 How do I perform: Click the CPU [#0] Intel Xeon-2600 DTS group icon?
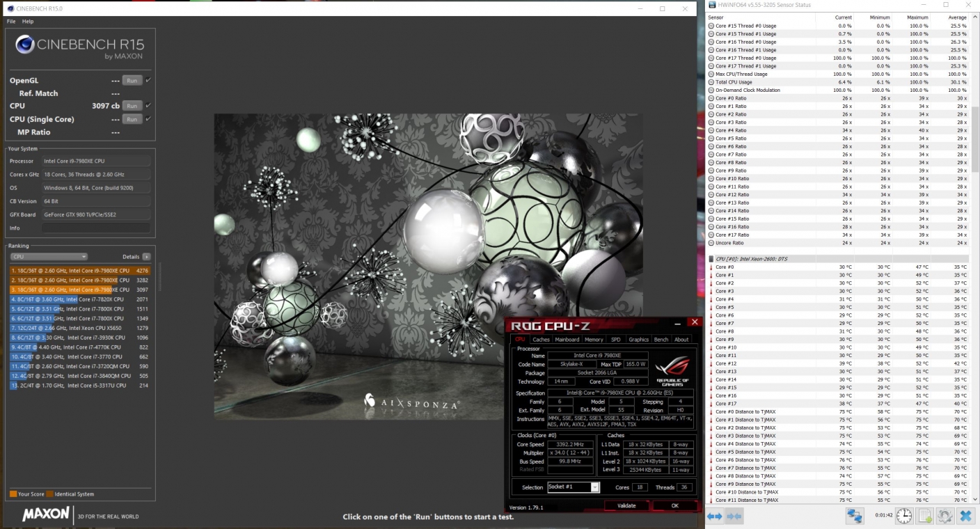pyautogui.click(x=711, y=259)
